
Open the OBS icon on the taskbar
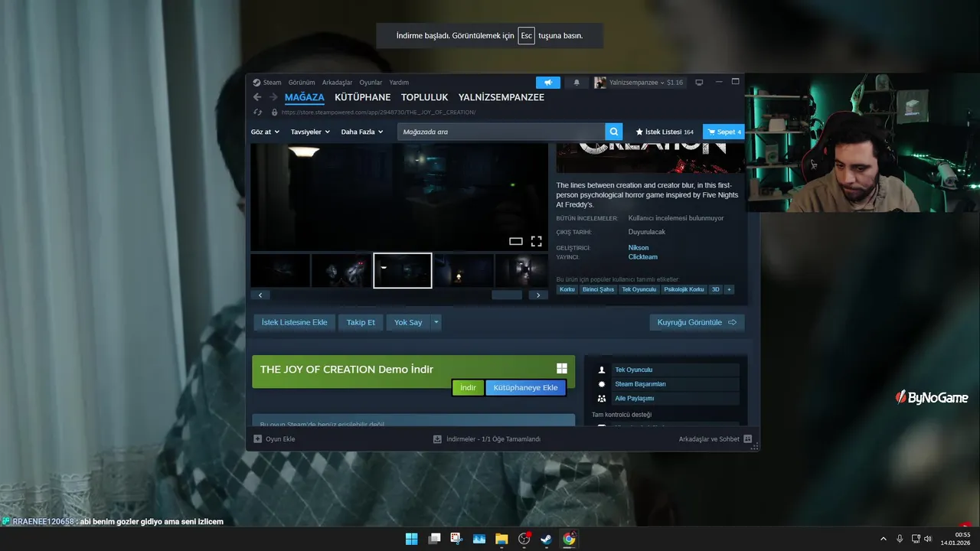point(524,539)
